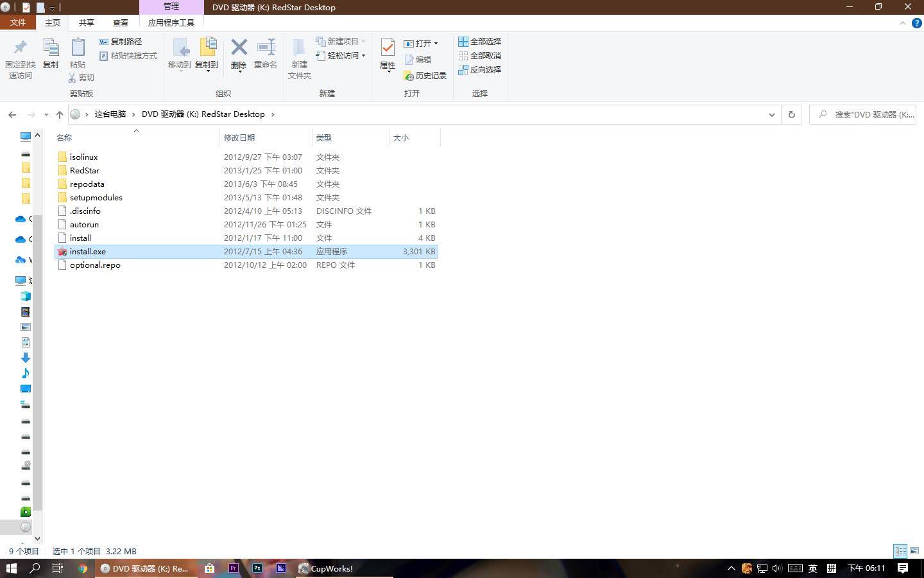Screen dimensions: 924x578
Task: Go back with the left arrow
Action: tap(12, 114)
